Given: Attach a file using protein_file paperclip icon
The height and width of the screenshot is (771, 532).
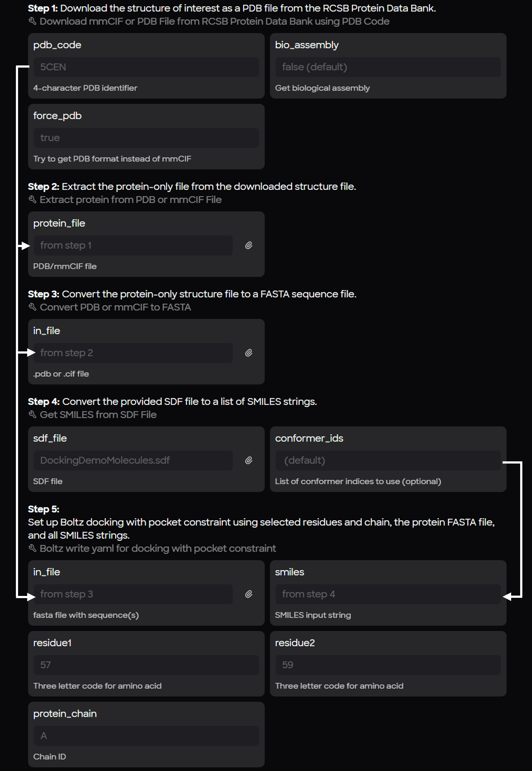Looking at the screenshot, I should point(249,246).
